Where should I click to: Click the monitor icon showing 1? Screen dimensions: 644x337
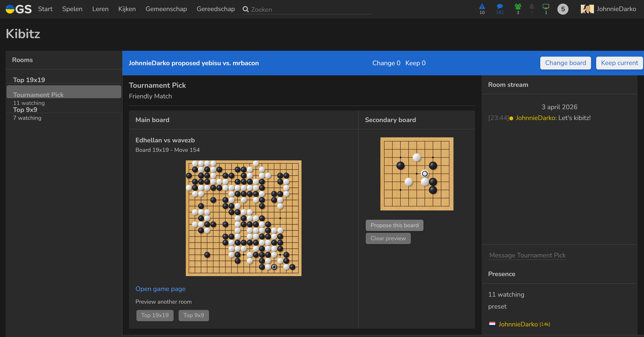pos(546,7)
